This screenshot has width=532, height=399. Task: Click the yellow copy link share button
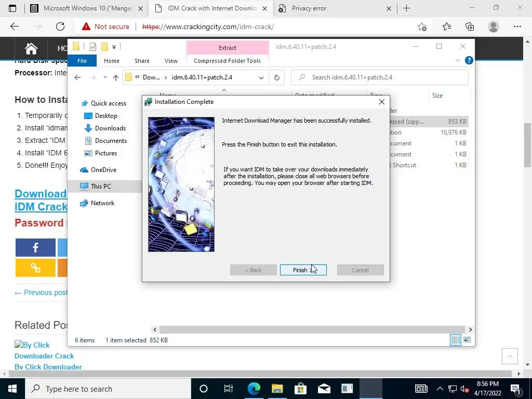tap(35, 268)
